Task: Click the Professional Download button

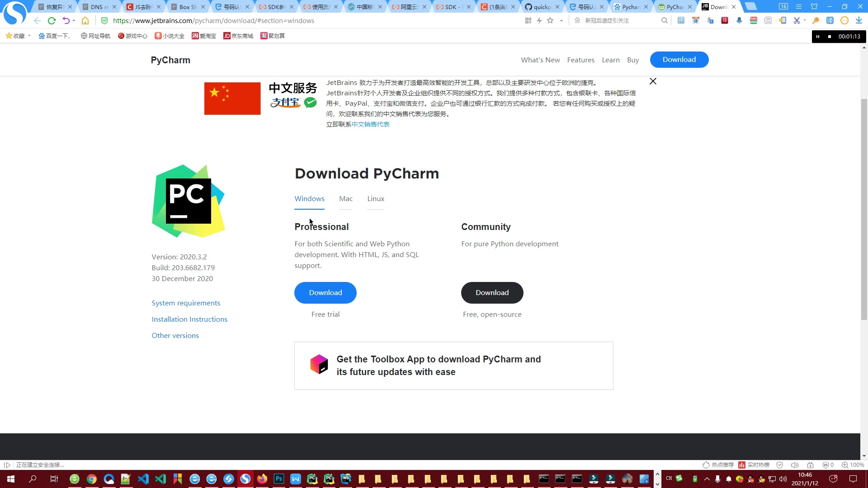Action: coord(325,292)
